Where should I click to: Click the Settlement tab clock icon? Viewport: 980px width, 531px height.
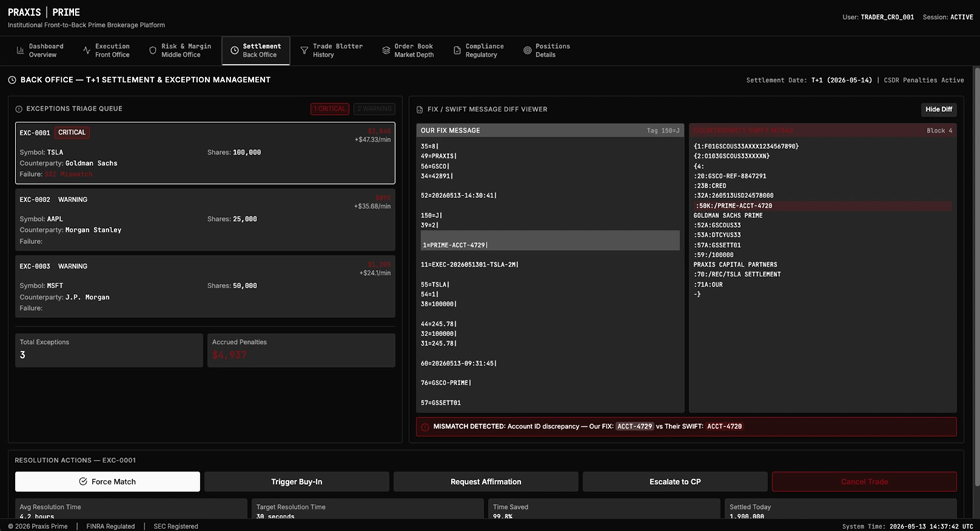point(234,51)
